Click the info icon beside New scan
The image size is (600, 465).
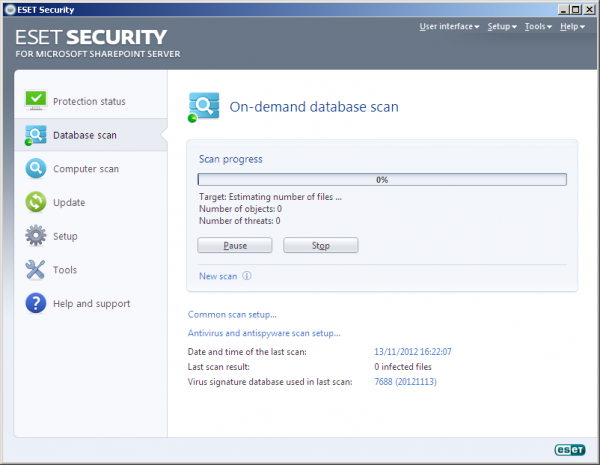246,276
